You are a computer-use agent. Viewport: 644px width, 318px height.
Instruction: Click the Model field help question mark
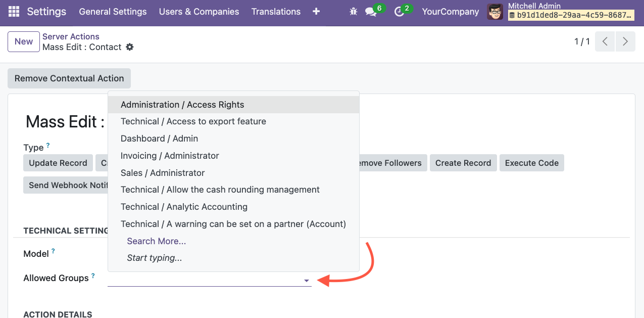pyautogui.click(x=53, y=251)
